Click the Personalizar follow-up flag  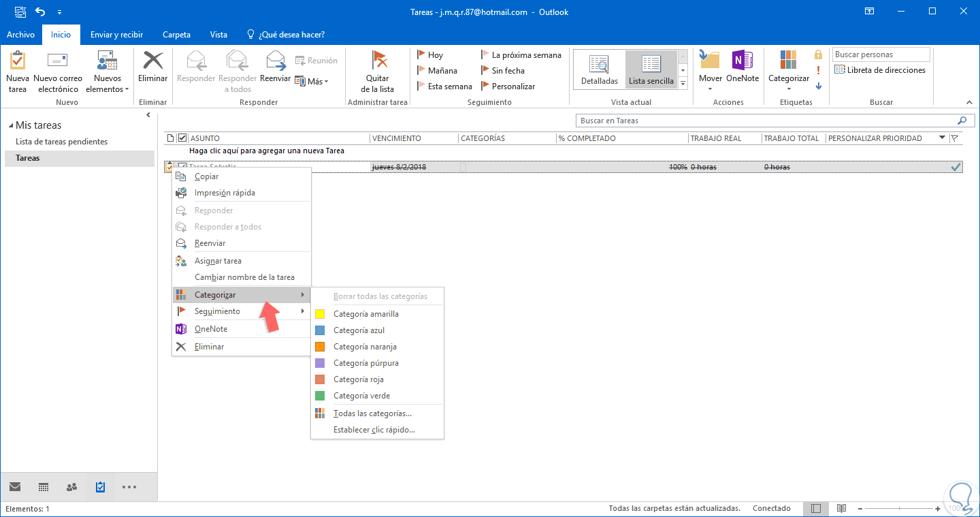point(508,87)
